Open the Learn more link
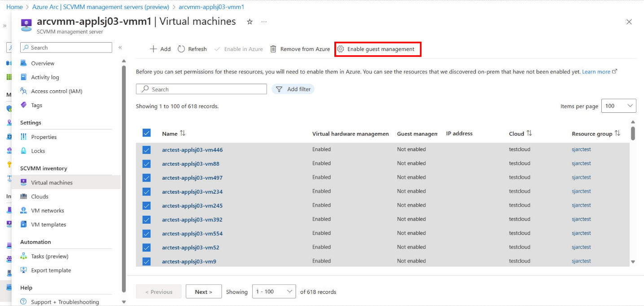Viewport: 644px width, 306px height. coord(596,71)
